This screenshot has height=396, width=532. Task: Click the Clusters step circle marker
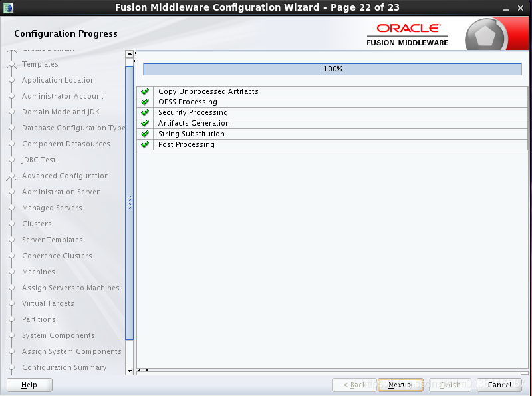click(12, 224)
